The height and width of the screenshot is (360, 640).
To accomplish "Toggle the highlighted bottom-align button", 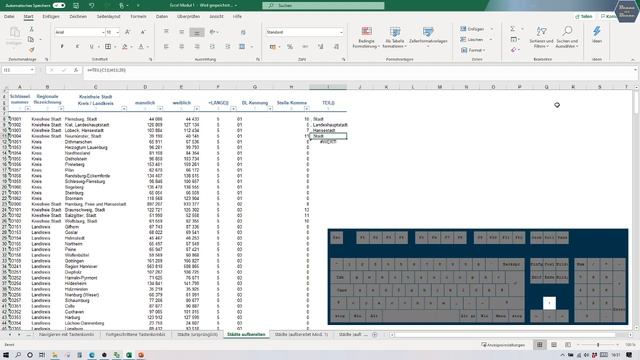I will click(x=197, y=32).
